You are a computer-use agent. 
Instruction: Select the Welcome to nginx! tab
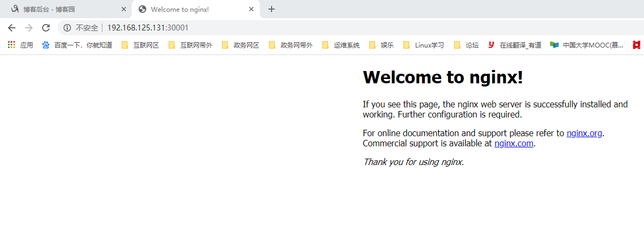195,9
